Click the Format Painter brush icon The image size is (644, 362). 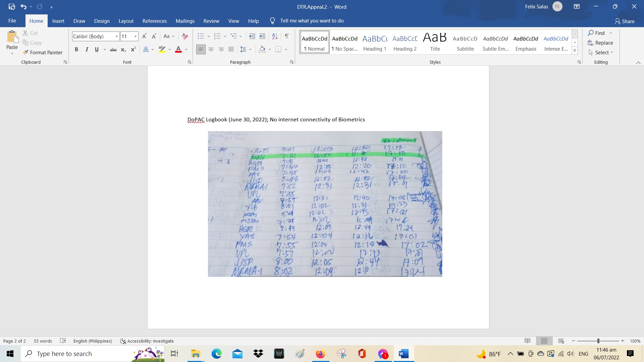pos(25,53)
